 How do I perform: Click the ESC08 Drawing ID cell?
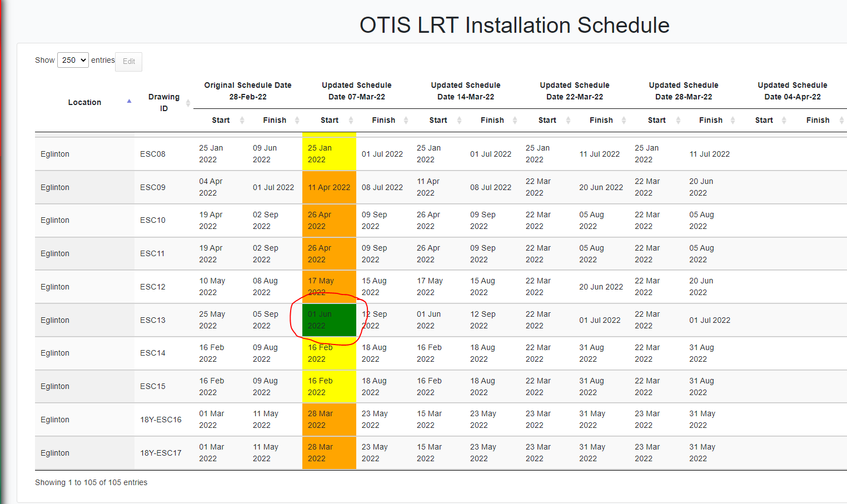(153, 154)
